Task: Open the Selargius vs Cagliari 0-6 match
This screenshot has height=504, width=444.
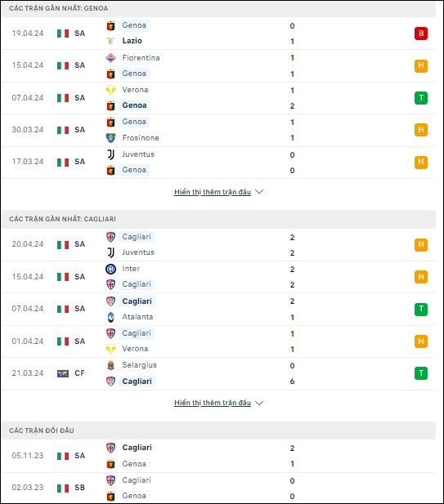Action: point(218,373)
